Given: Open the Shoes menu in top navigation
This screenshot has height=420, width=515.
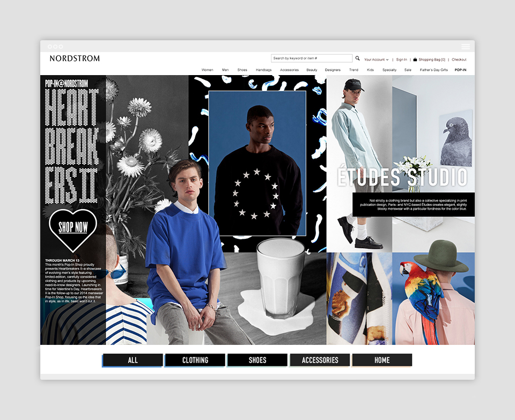Looking at the screenshot, I should click(x=242, y=70).
